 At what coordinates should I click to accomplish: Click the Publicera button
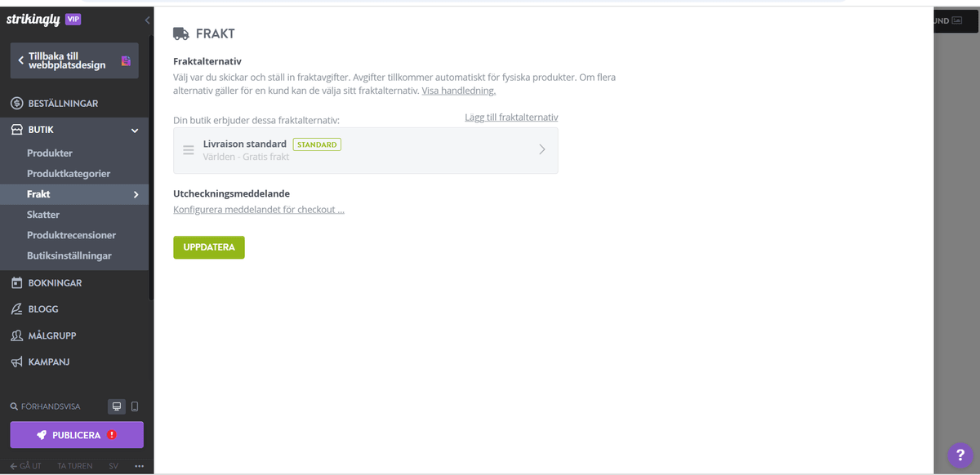tap(77, 435)
